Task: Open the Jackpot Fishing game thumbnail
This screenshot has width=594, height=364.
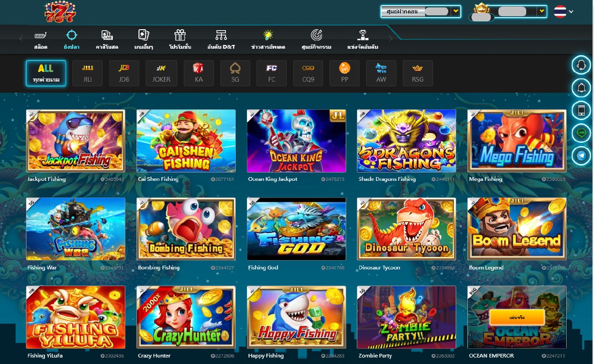Action: point(75,141)
